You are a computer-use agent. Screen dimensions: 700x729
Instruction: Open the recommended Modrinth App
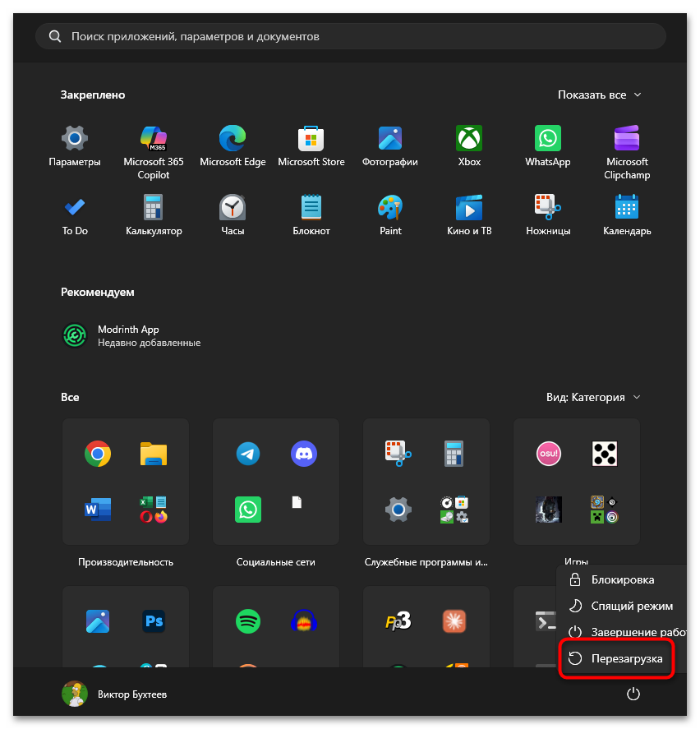[131, 335]
